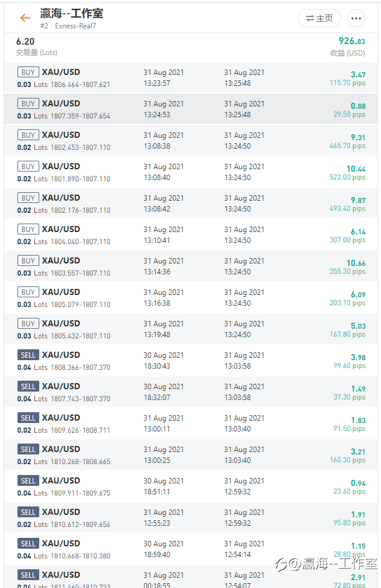Screen dimensions: 381x588
Task: Select the trade row showing 10.66 profit
Action: pos(191,267)
